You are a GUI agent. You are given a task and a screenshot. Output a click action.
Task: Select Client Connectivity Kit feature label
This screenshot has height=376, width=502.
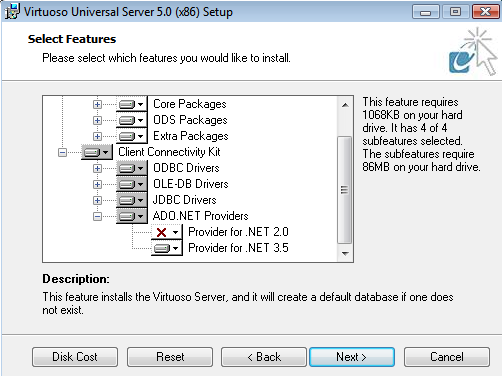click(169, 152)
